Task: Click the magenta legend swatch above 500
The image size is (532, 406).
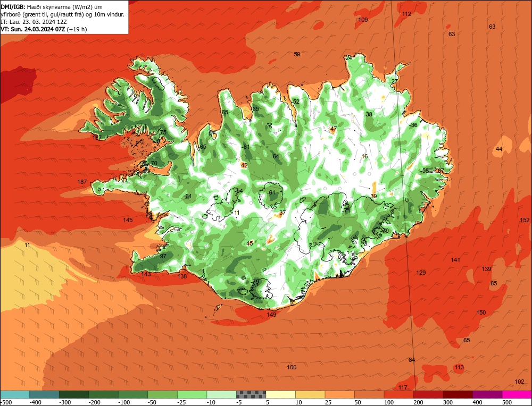Action: 517,394
